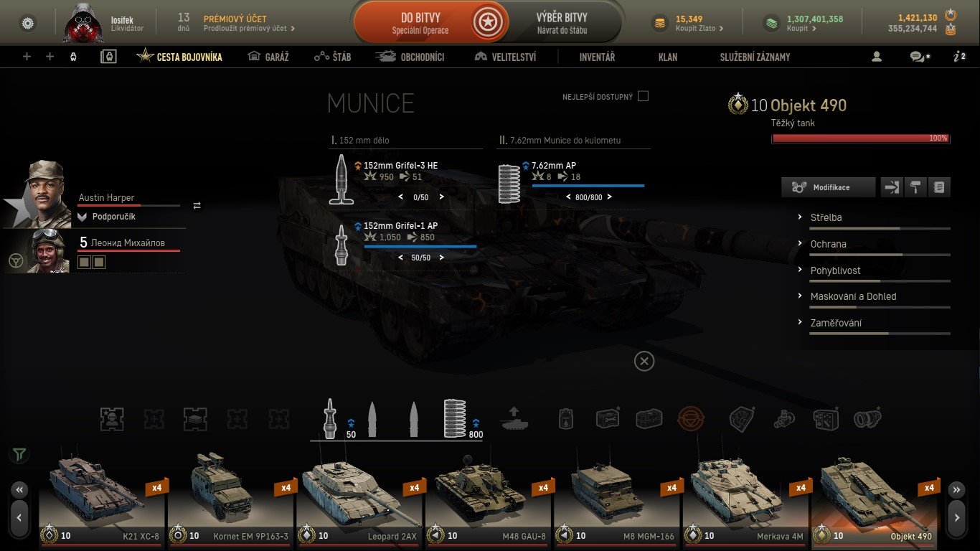Click the padlock icon in navigation bar
Viewport: 980px width, 551px height.
click(x=108, y=57)
